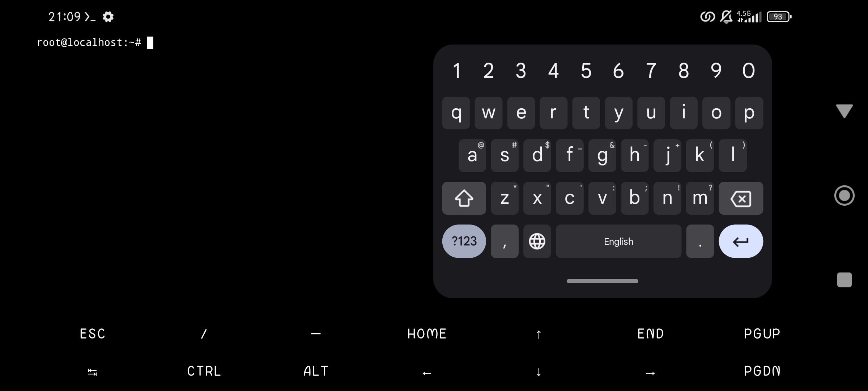
Task: Click the ESC key button
Action: [93, 333]
